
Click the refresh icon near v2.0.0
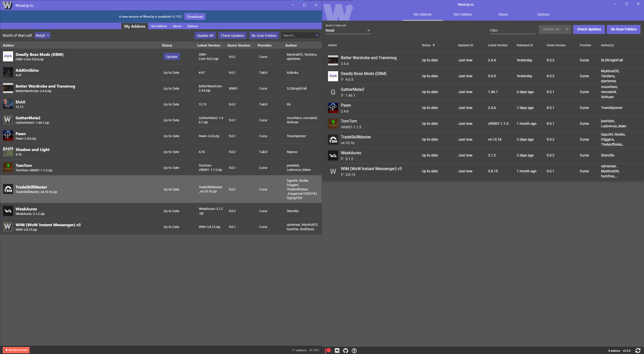[x=638, y=350]
